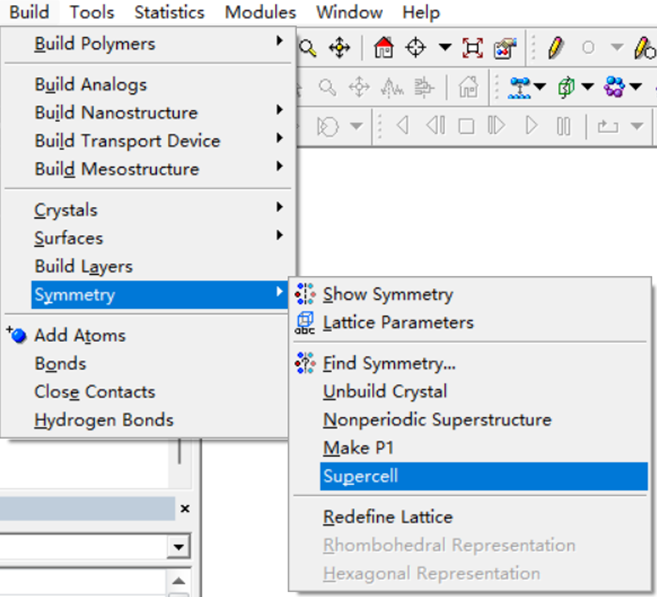Expand the Build Mesostructure submenu
657x597 pixels.
point(148,169)
